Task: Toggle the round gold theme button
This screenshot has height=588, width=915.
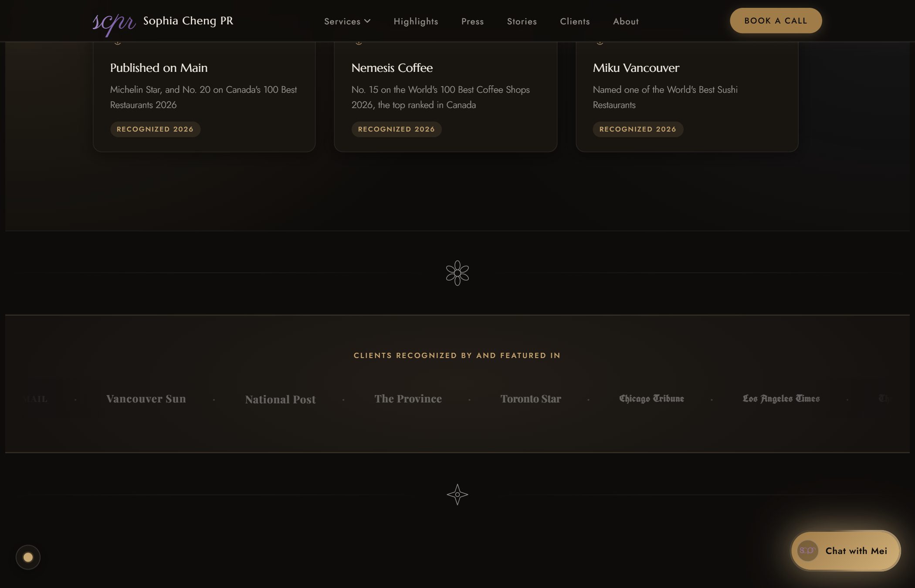Action: click(28, 557)
